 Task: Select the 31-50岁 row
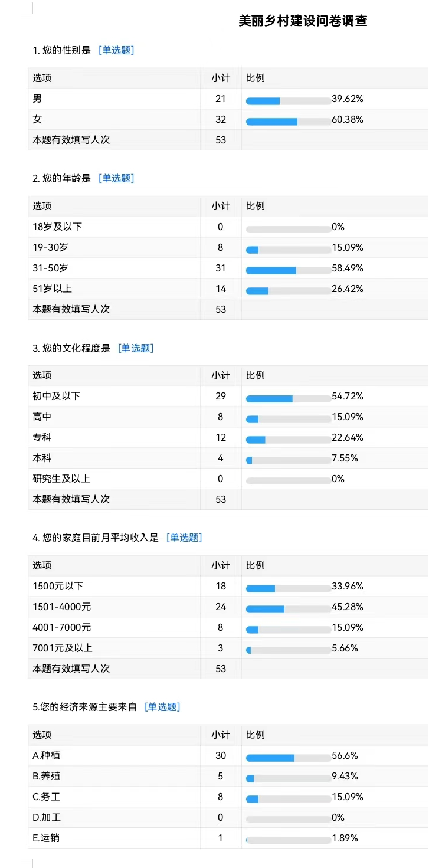pyautogui.click(x=228, y=268)
